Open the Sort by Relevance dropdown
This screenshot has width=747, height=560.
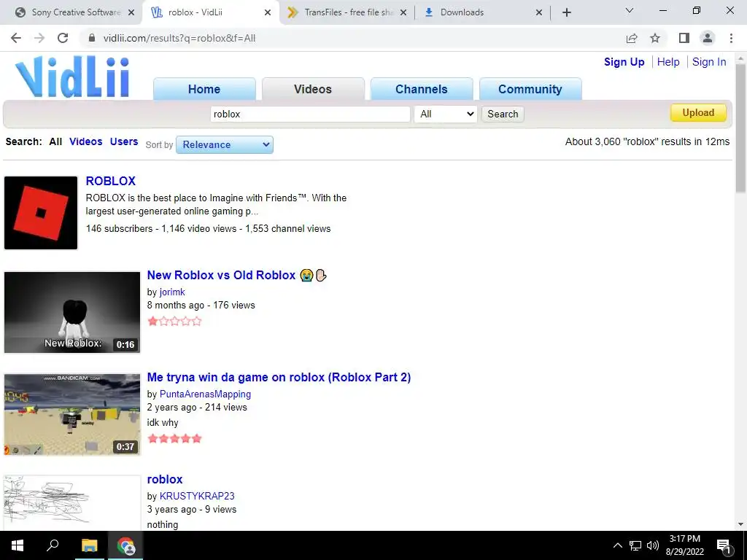point(225,145)
